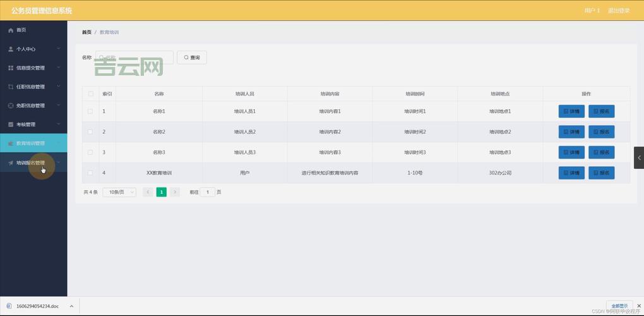Screen dimensions: 644x316
Task: Check the checkbox for row 名称1
Action: (x=90, y=111)
